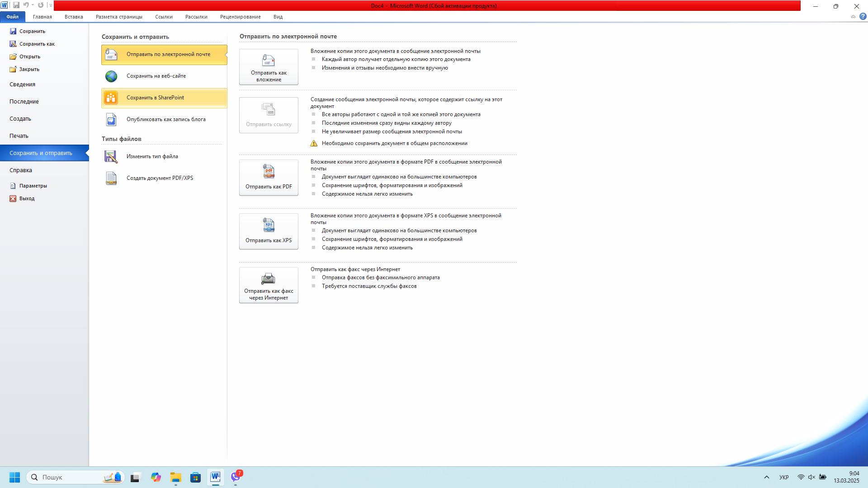Click the PDF/XPS document icon
Viewport: 868px width, 488px height.
point(111,178)
